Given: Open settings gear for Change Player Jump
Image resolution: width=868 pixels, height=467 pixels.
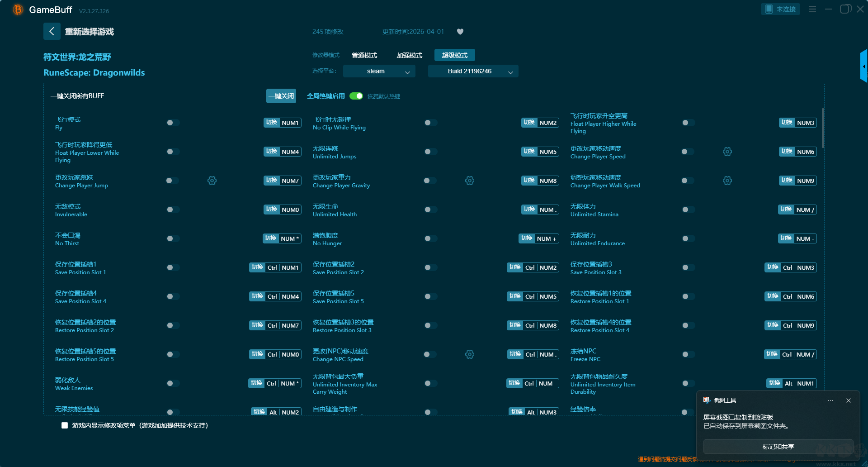Looking at the screenshot, I should (x=212, y=181).
